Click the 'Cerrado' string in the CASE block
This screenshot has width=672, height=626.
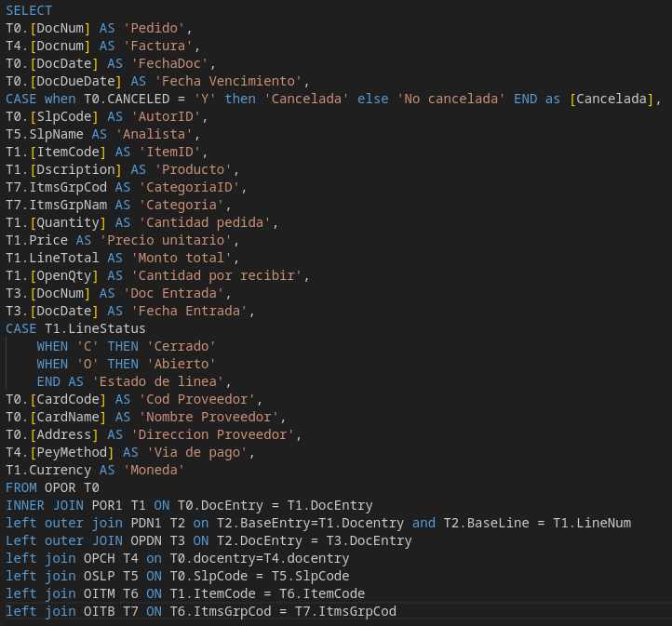click(184, 346)
